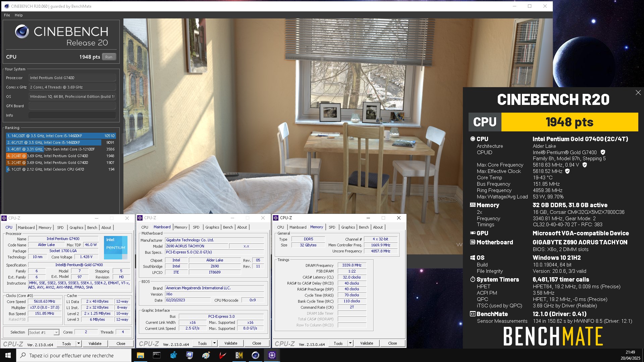Select ranking row Core i5-14600KF 10510
Screen dimensions: 644x362
[61, 136]
